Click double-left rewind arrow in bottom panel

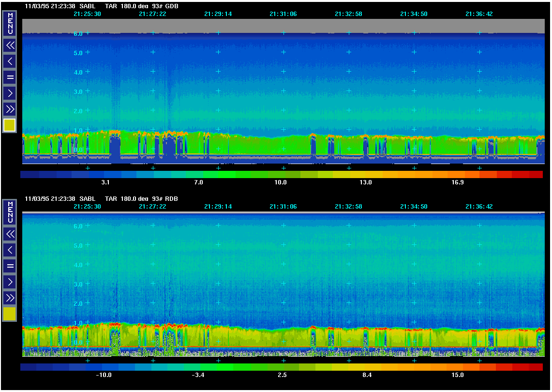10,234
